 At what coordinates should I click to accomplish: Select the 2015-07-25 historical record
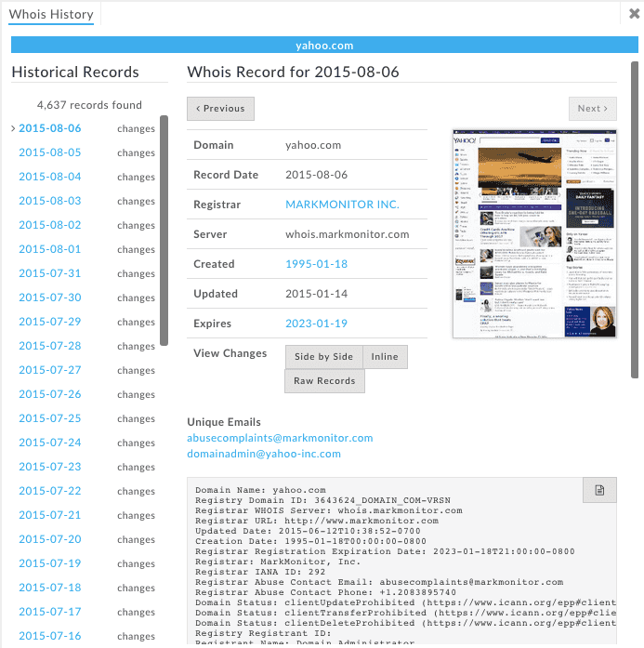click(x=50, y=418)
